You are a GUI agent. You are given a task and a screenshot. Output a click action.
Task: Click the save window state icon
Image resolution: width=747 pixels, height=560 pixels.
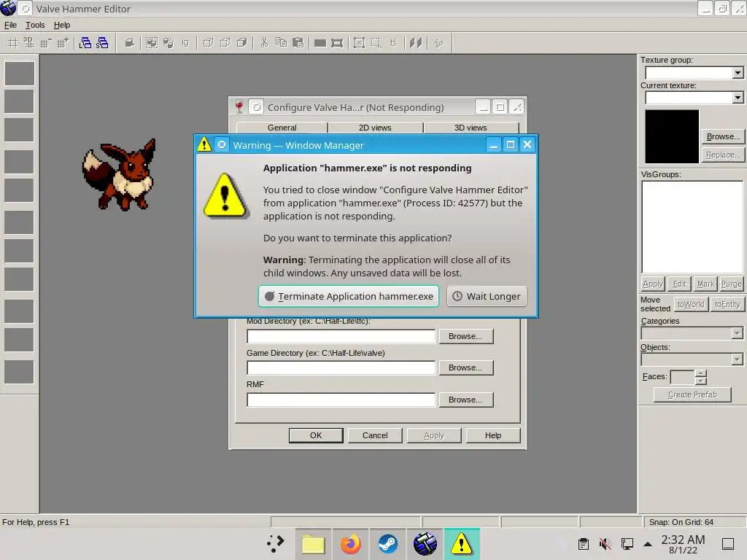click(x=102, y=43)
